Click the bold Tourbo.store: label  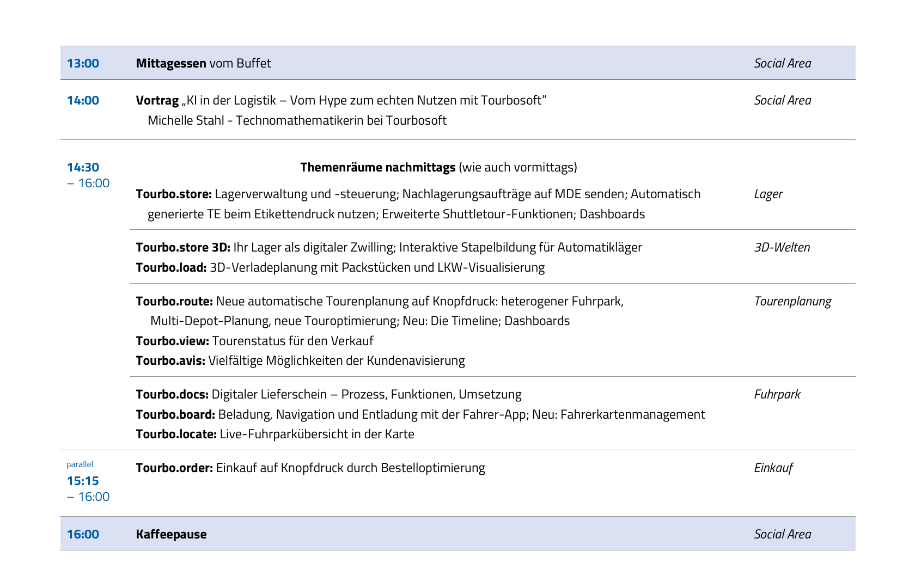[x=173, y=194]
